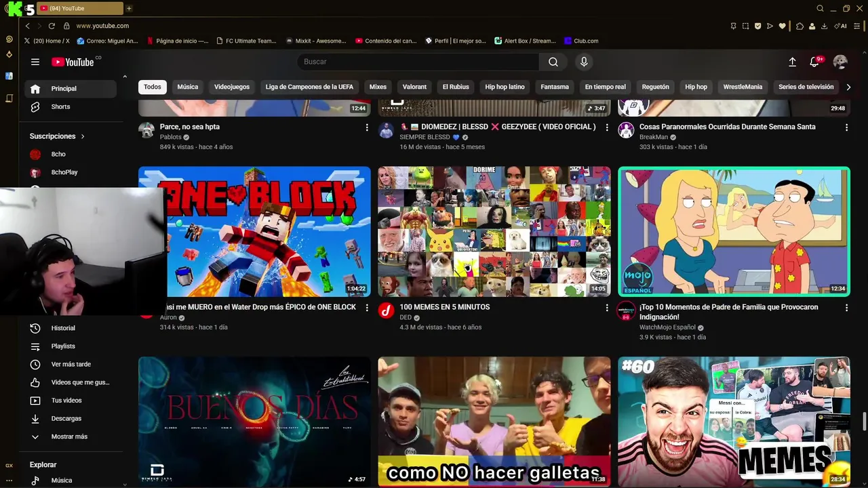Open the account avatar menu
The width and height of the screenshot is (868, 488).
click(840, 62)
